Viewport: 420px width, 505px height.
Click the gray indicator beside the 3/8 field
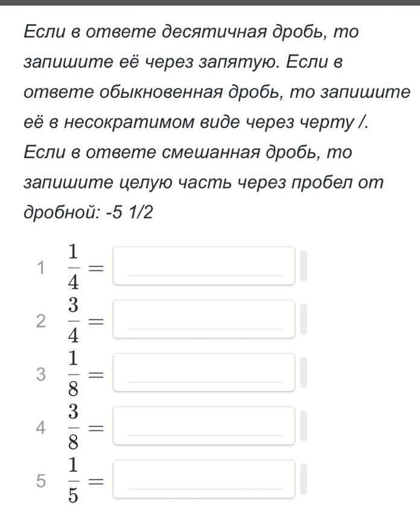304,426
